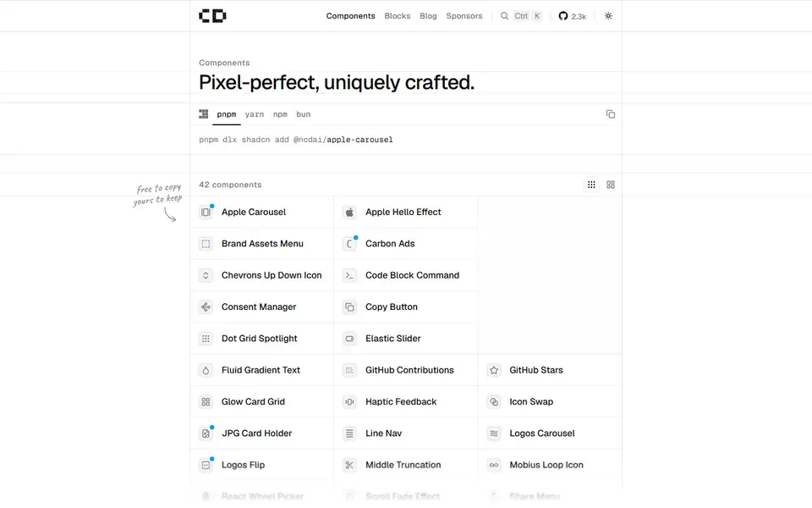The height and width of the screenshot is (508, 812).
Task: Click the GitHub Stars star icon
Action: [x=493, y=370]
